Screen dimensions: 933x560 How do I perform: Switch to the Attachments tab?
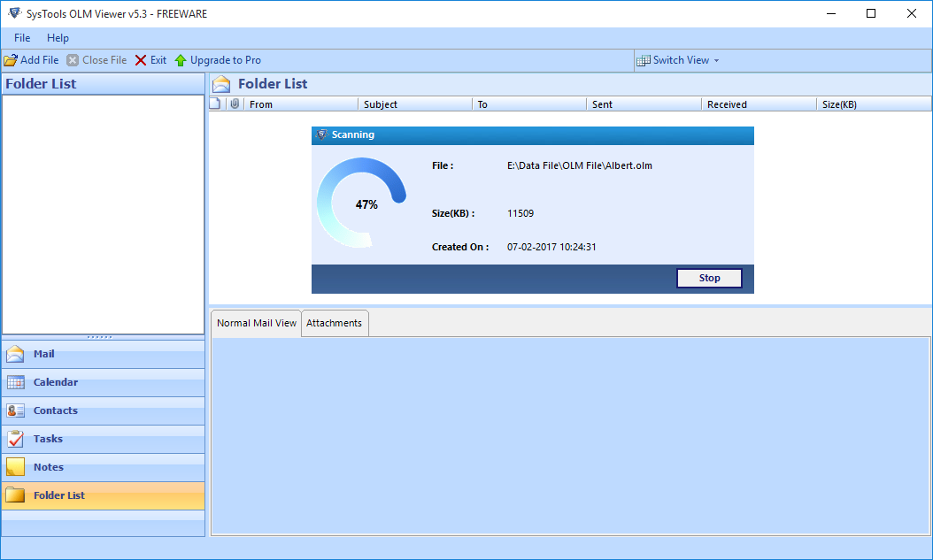pyautogui.click(x=335, y=323)
